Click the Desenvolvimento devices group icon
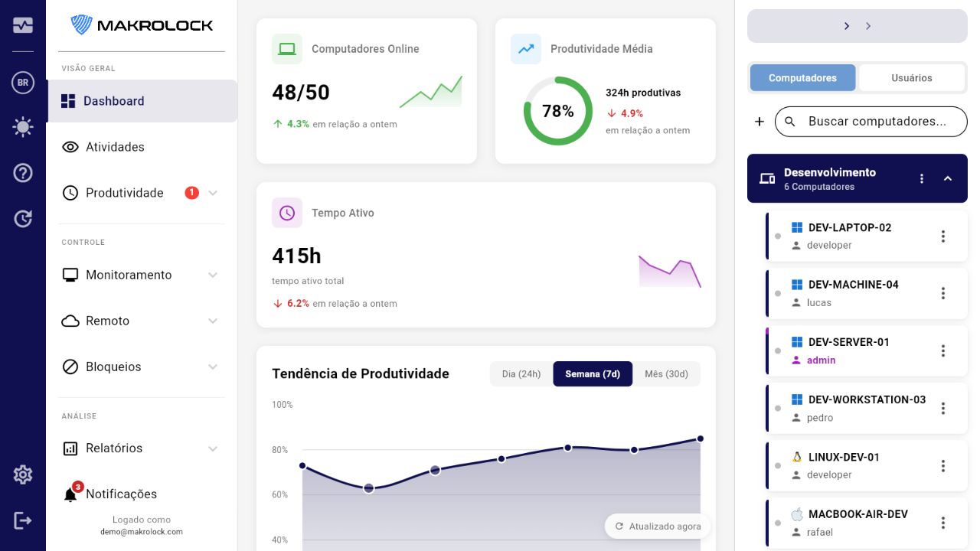 click(x=767, y=178)
